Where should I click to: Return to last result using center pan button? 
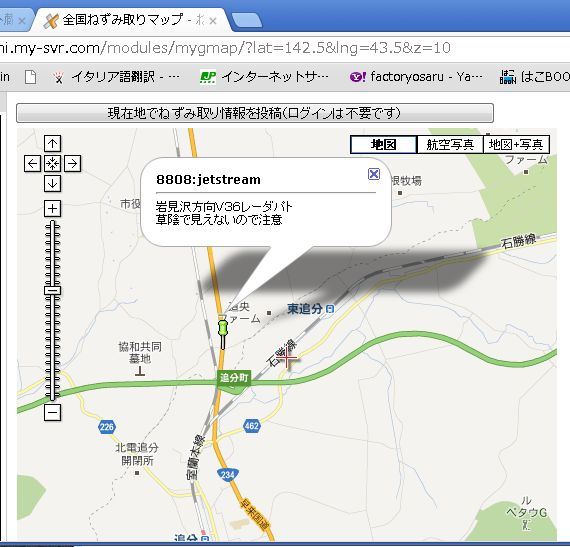click(x=52, y=164)
